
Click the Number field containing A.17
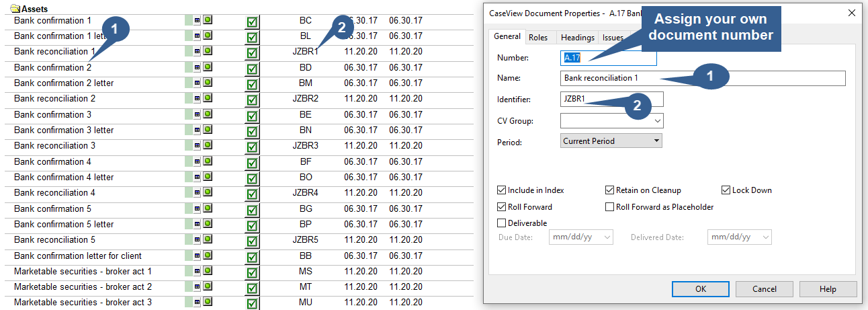click(x=609, y=58)
